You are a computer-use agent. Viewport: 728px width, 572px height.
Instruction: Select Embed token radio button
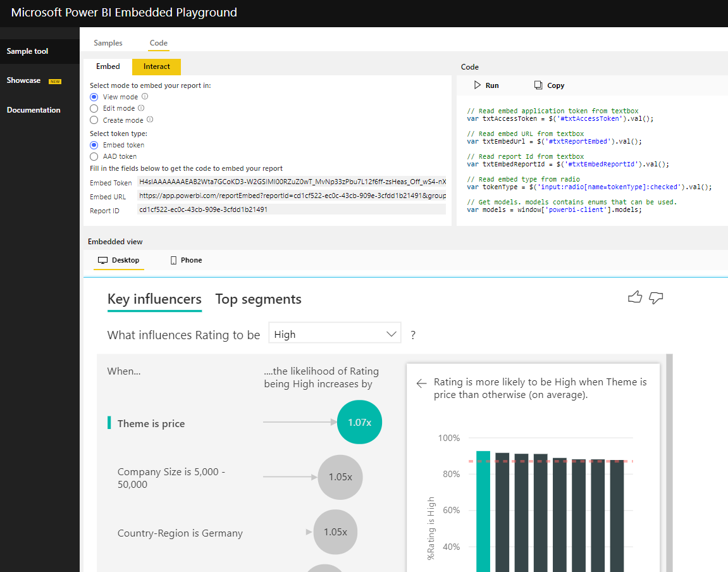[x=94, y=145]
